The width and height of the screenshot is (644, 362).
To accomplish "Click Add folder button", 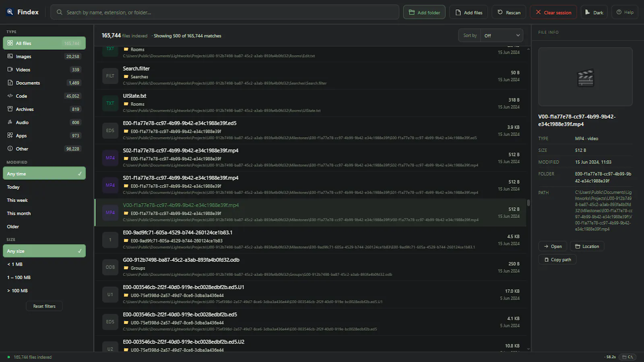I will tap(424, 12).
